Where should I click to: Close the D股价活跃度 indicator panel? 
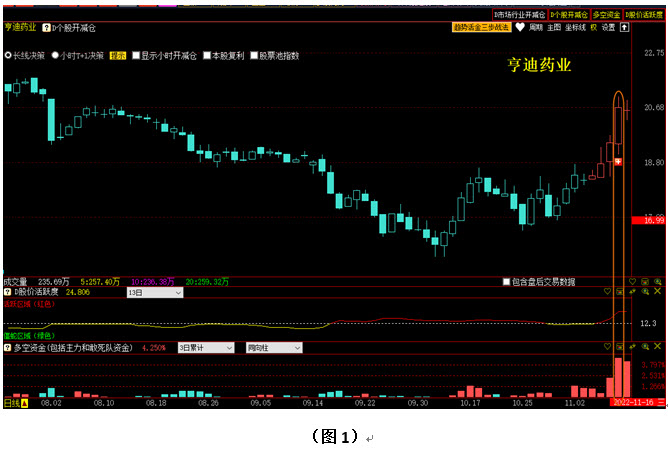pyautogui.click(x=657, y=291)
